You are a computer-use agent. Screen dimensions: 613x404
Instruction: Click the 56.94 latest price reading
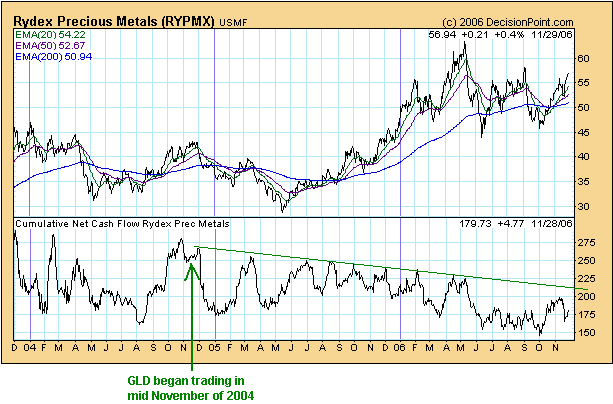click(x=470, y=35)
